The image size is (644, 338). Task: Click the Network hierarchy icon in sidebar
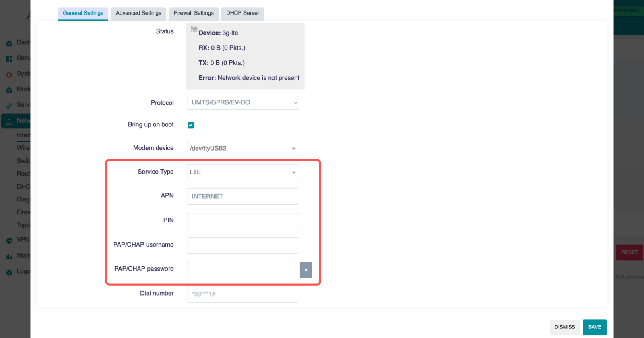tap(9, 121)
